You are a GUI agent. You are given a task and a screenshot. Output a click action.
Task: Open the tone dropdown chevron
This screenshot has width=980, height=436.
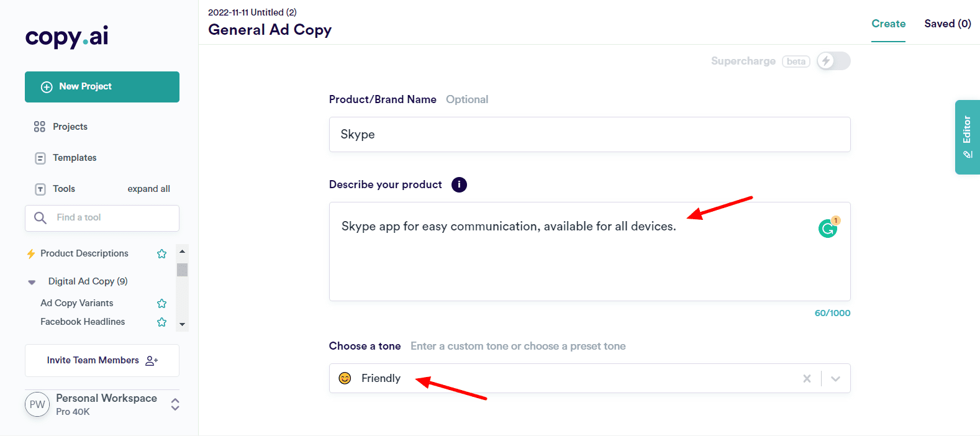pos(835,378)
